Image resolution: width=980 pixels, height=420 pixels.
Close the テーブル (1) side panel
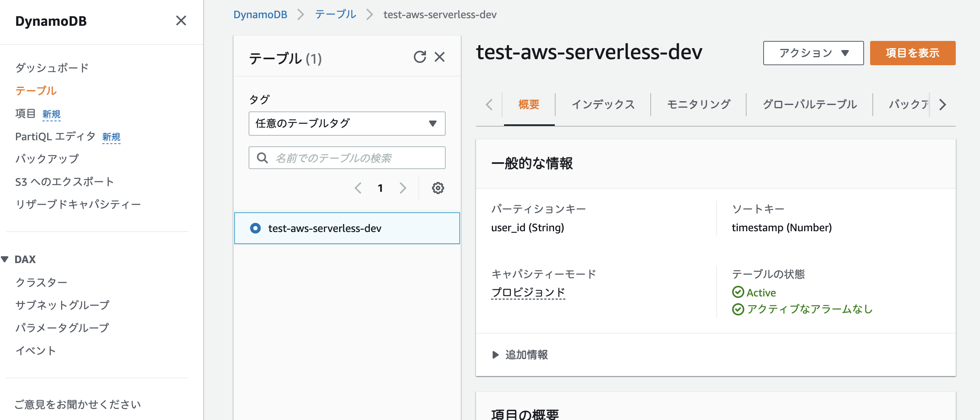click(440, 57)
